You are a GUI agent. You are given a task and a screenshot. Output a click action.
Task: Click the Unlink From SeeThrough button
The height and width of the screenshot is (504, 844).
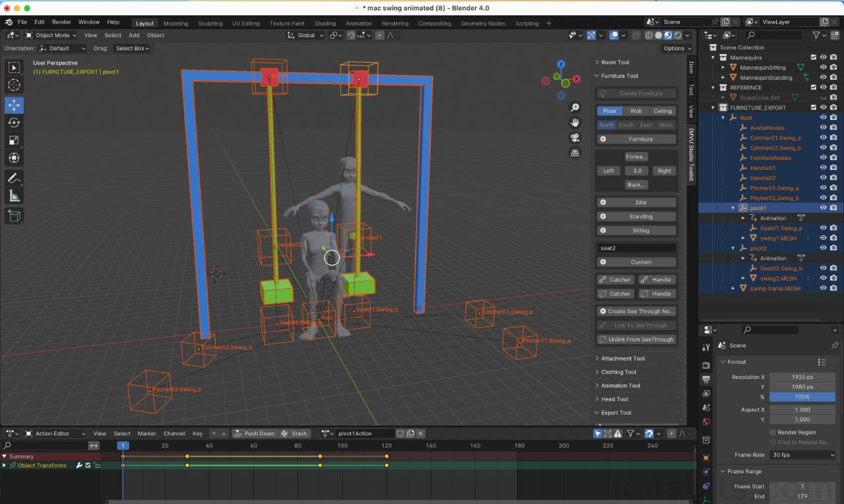click(637, 339)
